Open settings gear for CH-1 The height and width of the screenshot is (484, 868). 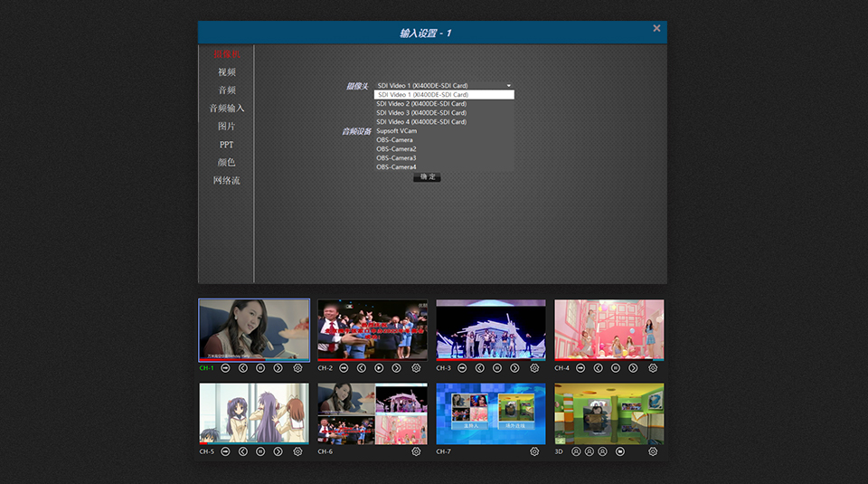297,368
